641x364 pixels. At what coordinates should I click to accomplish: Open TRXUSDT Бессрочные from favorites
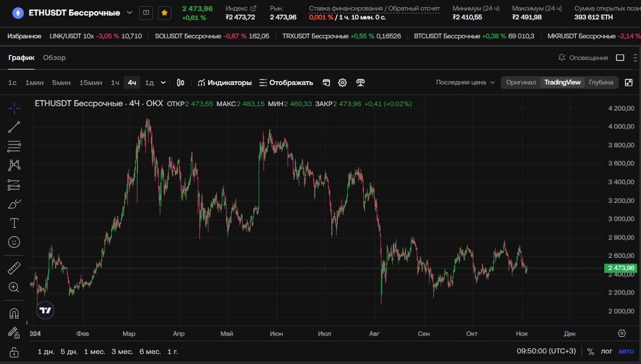click(x=341, y=36)
